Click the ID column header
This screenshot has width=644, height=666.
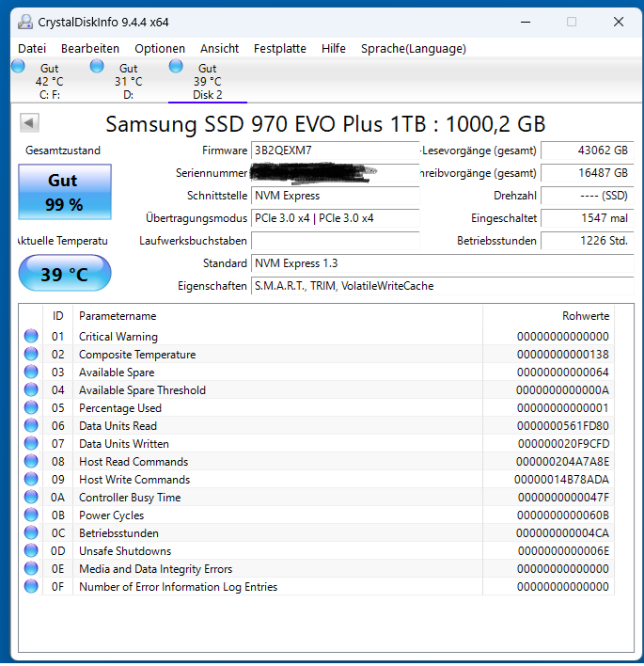tap(57, 315)
